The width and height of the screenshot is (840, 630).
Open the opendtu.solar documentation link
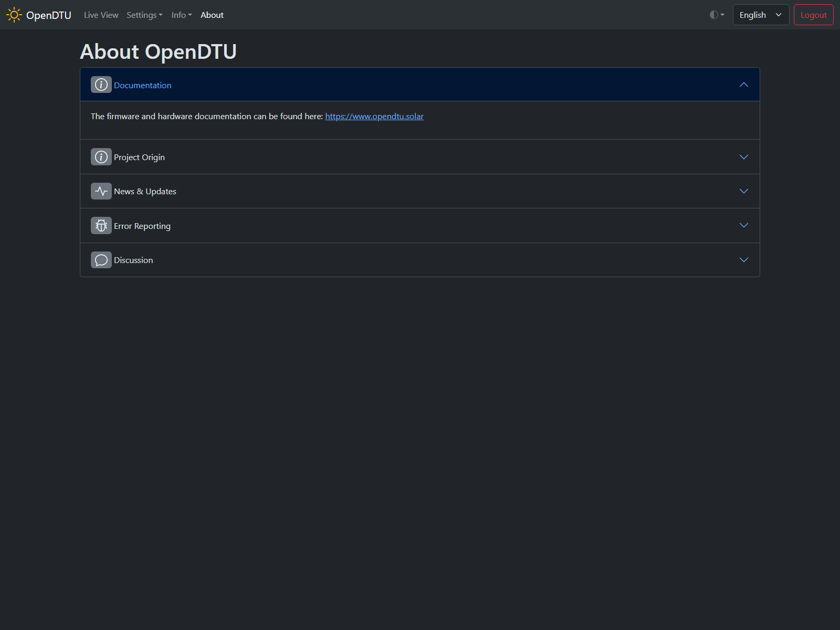(x=374, y=116)
